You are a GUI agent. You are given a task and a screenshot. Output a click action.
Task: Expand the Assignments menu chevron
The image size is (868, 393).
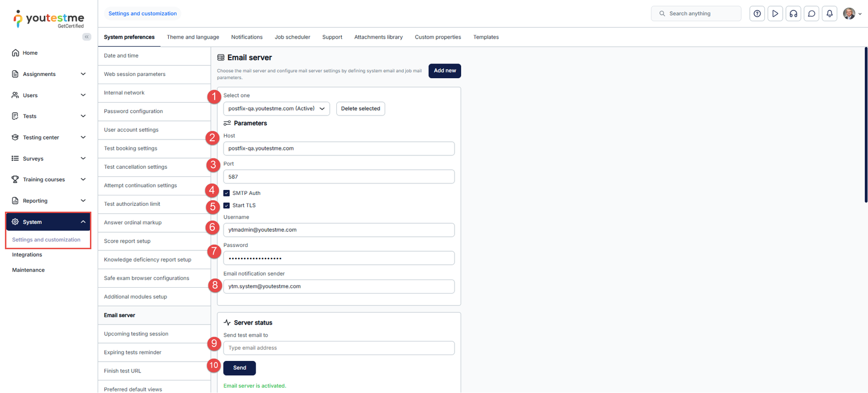tap(83, 74)
